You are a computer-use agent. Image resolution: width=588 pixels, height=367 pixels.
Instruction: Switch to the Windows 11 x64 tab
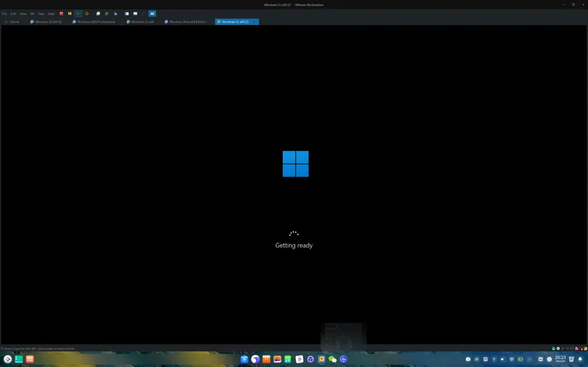point(140,22)
